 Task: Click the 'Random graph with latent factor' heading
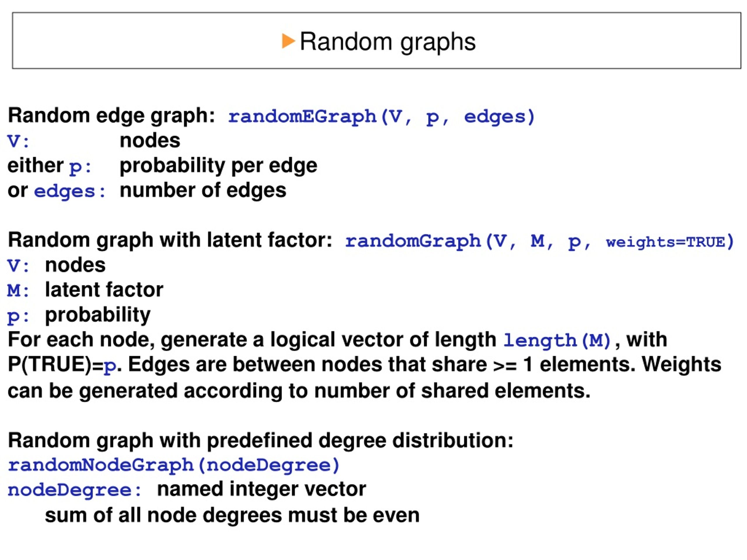point(170,240)
